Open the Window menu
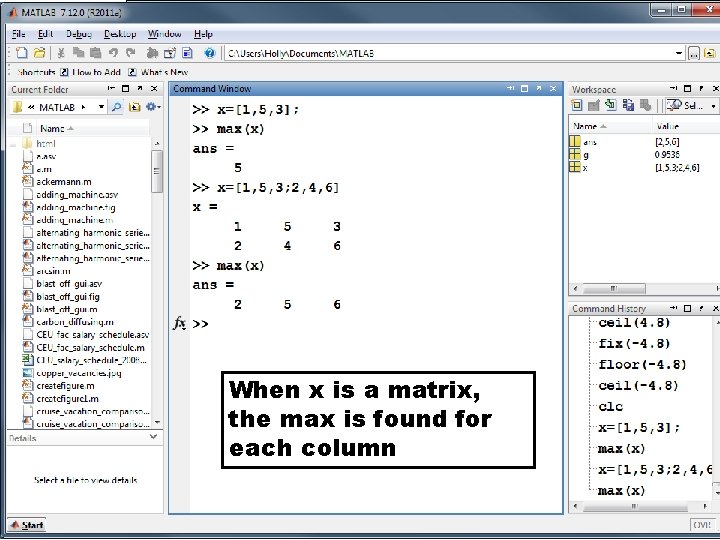The image size is (720, 540). coord(164,34)
